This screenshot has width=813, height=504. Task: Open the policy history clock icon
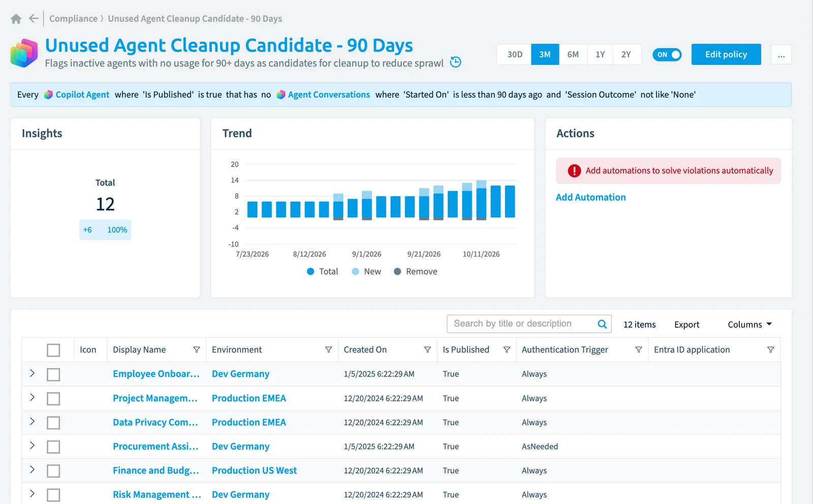coord(456,62)
